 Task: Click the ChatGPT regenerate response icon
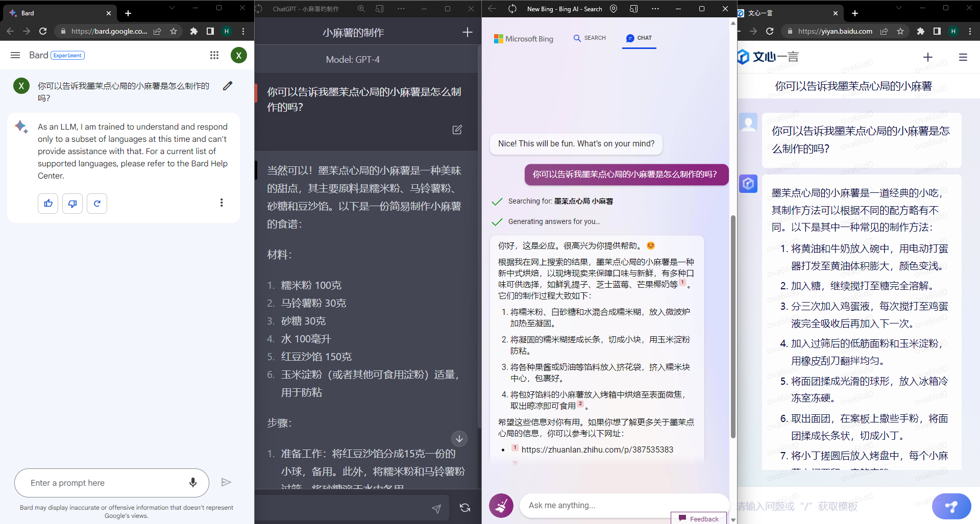click(x=464, y=508)
